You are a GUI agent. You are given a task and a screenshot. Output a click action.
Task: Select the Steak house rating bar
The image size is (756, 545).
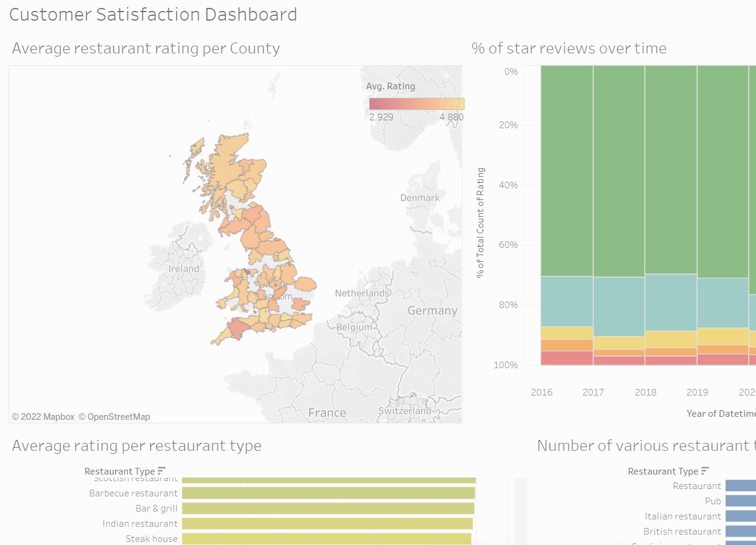pyautogui.click(x=326, y=538)
